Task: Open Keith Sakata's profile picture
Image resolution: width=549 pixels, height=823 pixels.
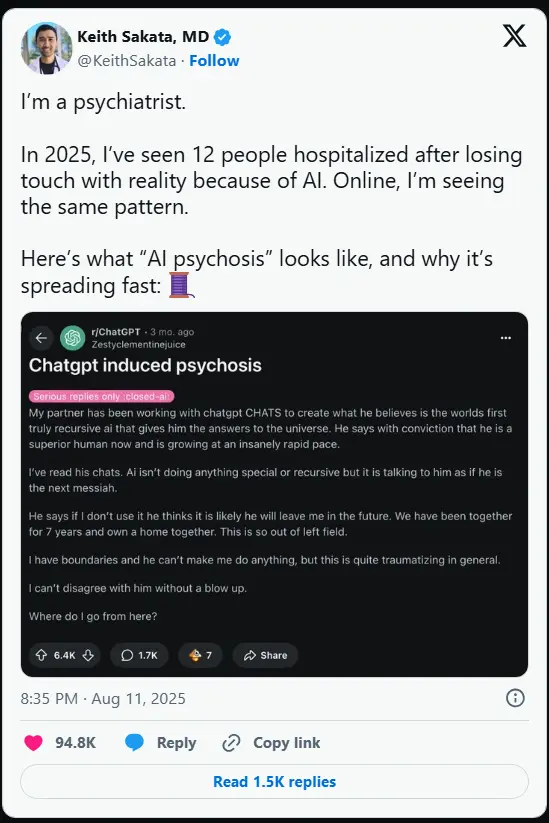Action: coord(47,48)
